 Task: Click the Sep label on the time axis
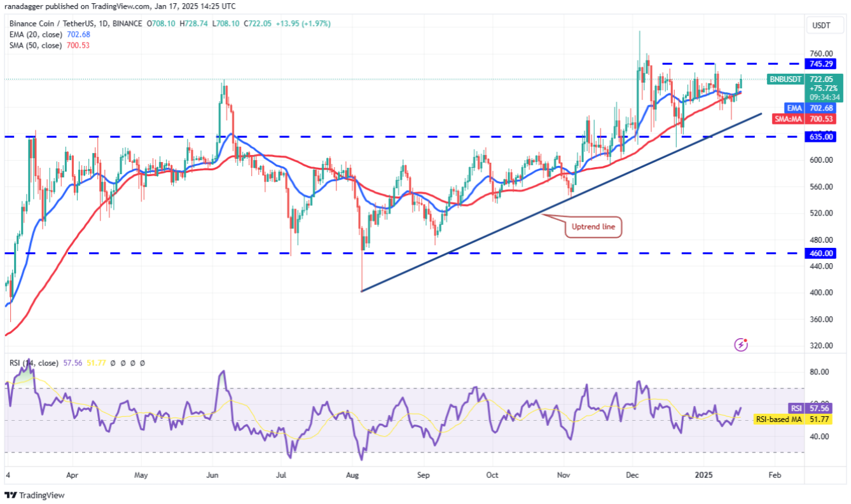[424, 475]
